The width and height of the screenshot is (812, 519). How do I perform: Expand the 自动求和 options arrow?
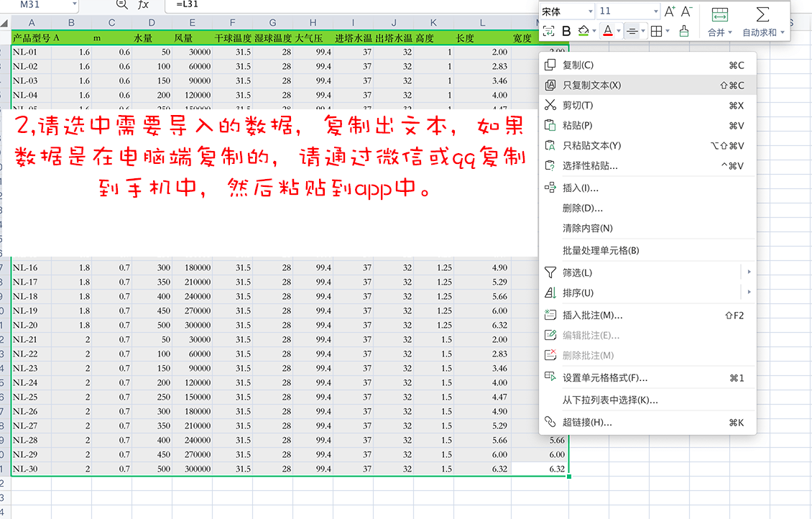(783, 32)
